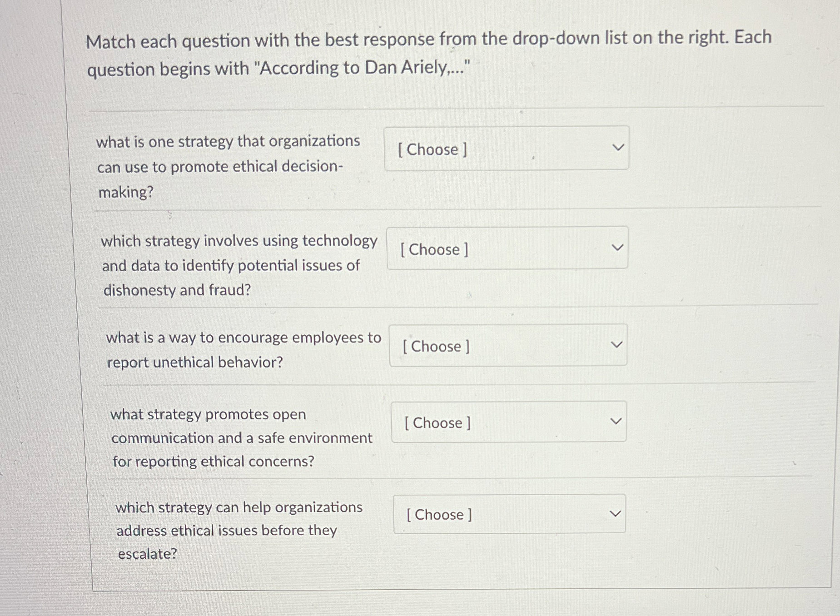Open the dropdown about addressing issues before escalation
Screen dimensions: 840x616
pyautogui.click(x=509, y=514)
